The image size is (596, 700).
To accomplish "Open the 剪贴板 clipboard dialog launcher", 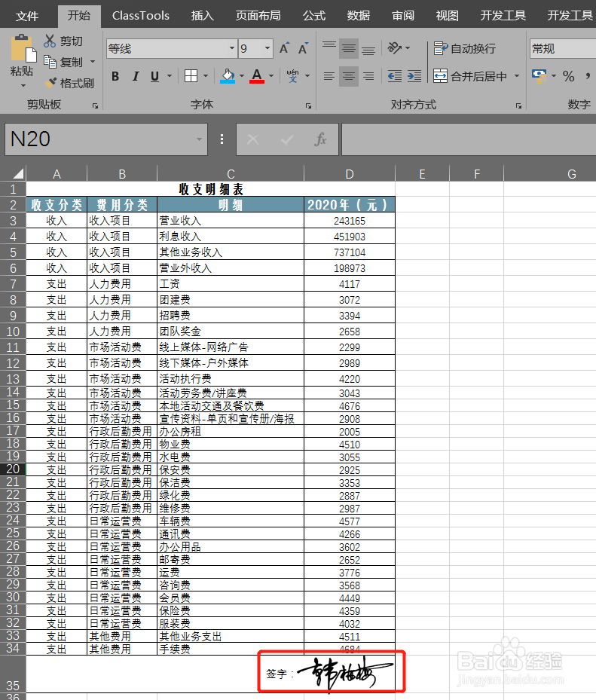I will point(95,105).
